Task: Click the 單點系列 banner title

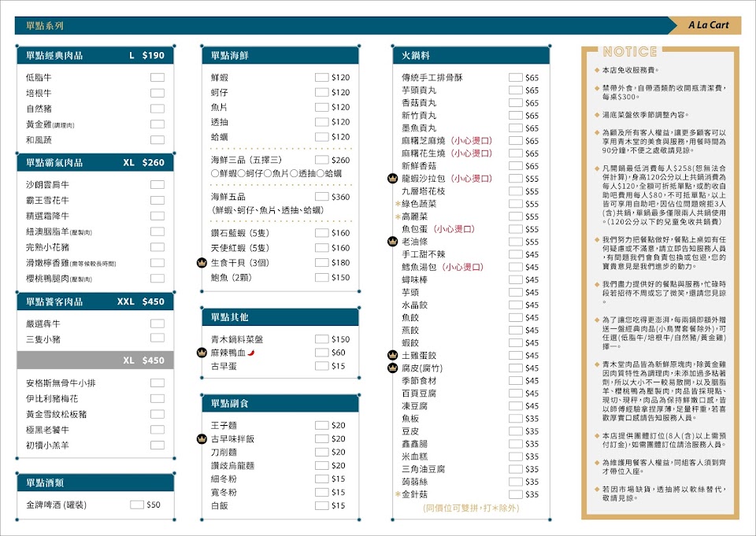Action: coord(44,26)
